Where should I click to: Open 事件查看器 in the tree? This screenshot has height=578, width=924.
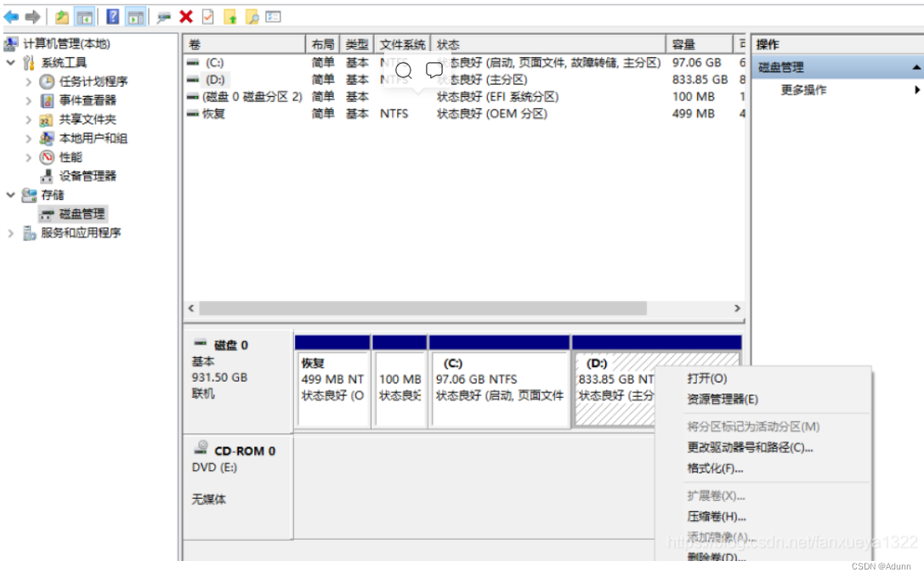(x=88, y=100)
